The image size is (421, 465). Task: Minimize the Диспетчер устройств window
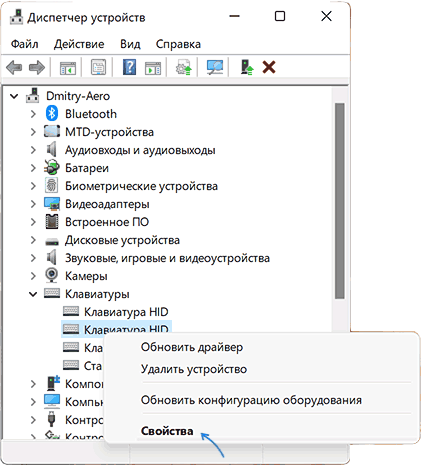234,16
